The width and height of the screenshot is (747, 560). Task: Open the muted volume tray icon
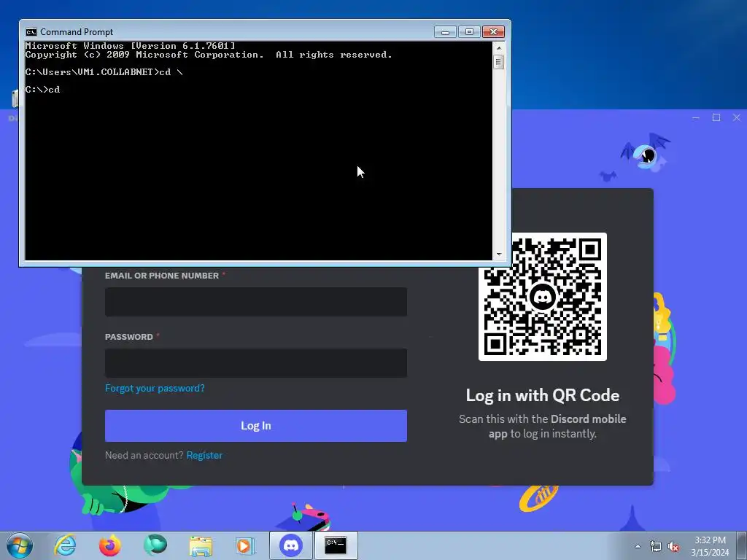pyautogui.click(x=673, y=547)
